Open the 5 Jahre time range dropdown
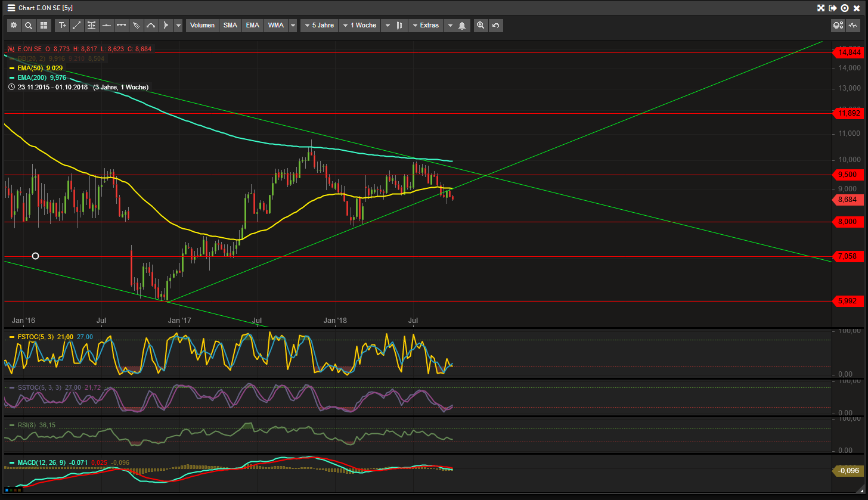Image resolution: width=868 pixels, height=500 pixels. point(319,26)
